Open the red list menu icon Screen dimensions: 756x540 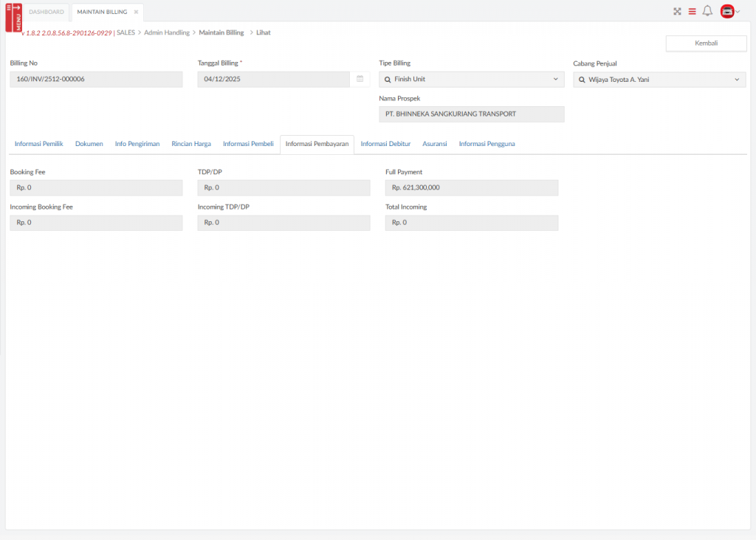pos(692,11)
